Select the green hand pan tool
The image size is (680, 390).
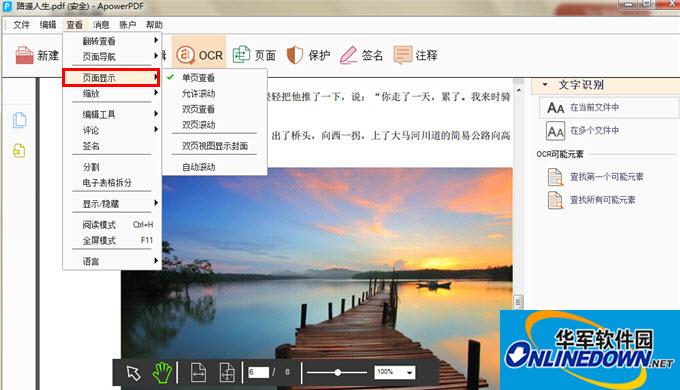pyautogui.click(x=162, y=373)
